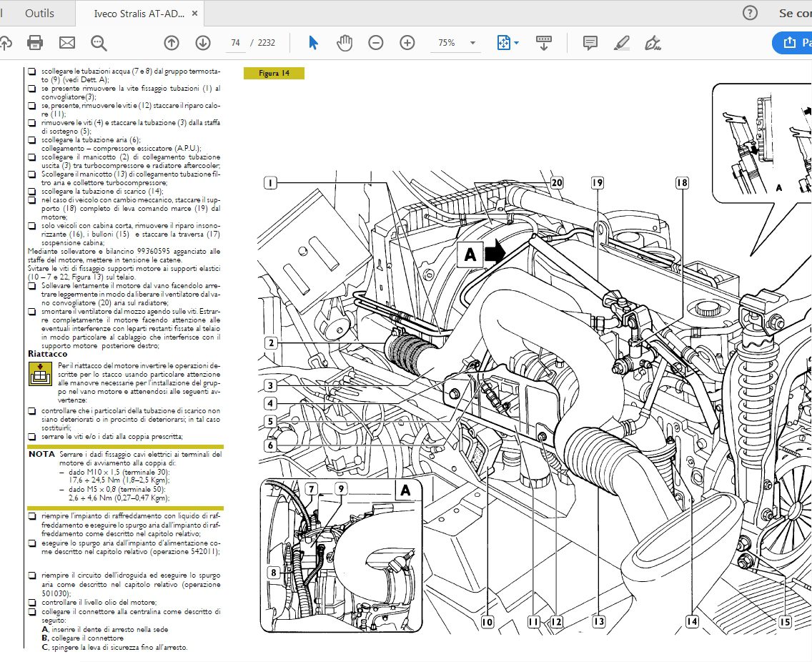Go to the next page with down arrow
Viewport: 812px width, 662px height.
(203, 42)
